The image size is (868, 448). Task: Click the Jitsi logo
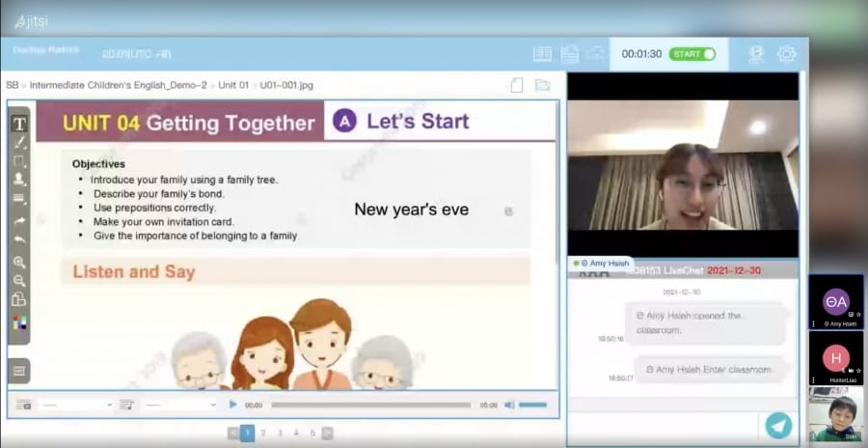tap(32, 21)
